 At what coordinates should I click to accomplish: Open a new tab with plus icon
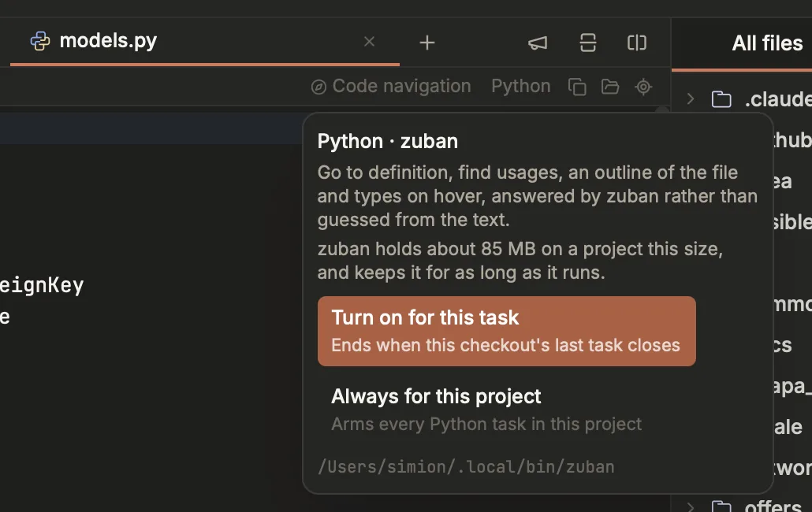(x=427, y=43)
